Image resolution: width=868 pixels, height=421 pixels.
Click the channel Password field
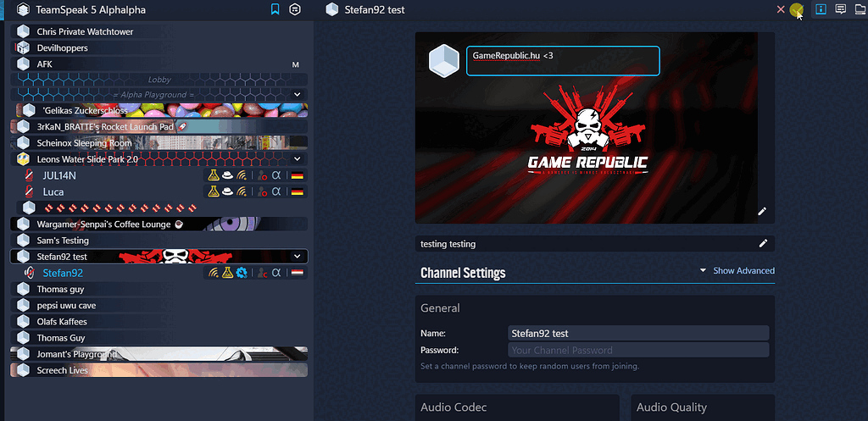pos(637,350)
